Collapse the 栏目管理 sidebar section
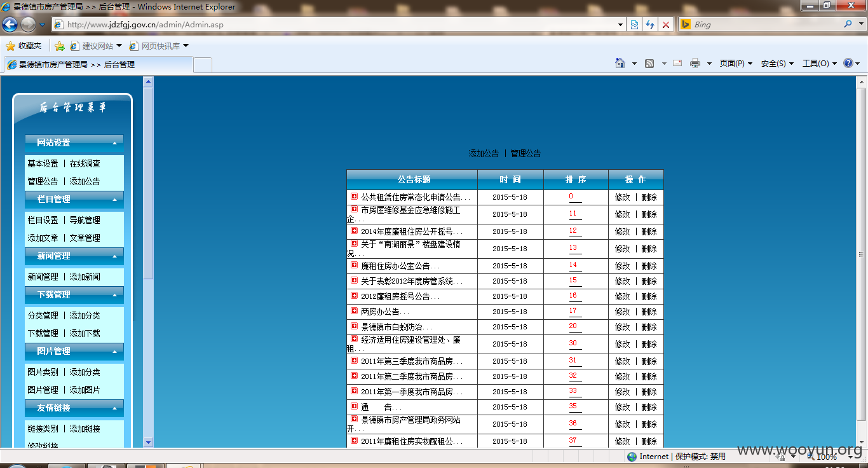868x468 pixels. [74, 199]
